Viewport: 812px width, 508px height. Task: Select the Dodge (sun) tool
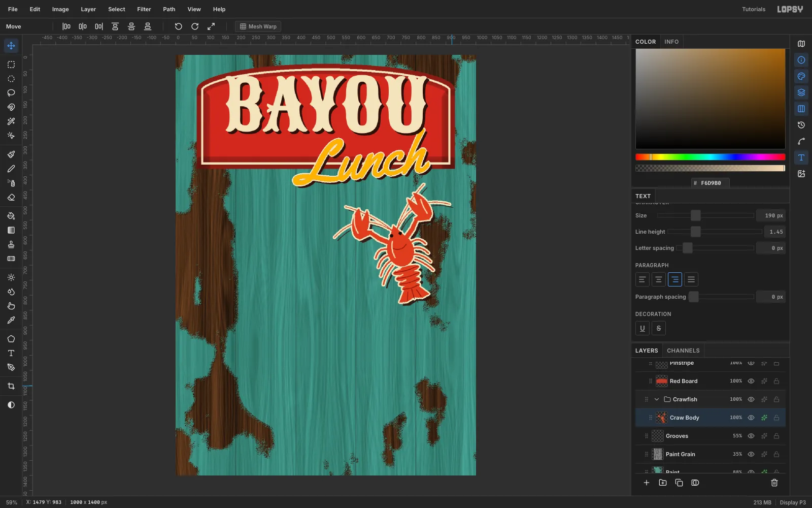pyautogui.click(x=11, y=277)
